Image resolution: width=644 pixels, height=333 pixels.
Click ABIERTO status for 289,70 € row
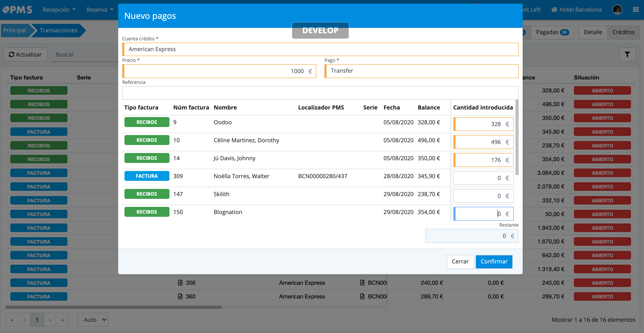pyautogui.click(x=602, y=297)
